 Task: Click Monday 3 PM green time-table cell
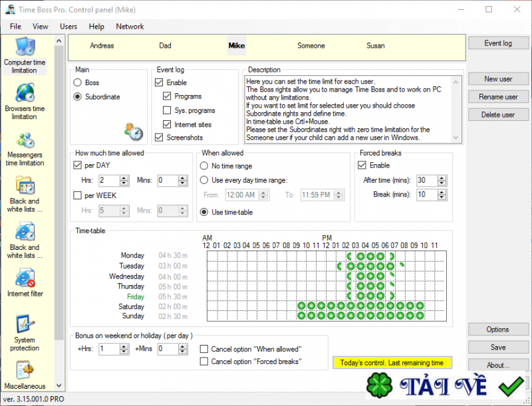point(360,256)
